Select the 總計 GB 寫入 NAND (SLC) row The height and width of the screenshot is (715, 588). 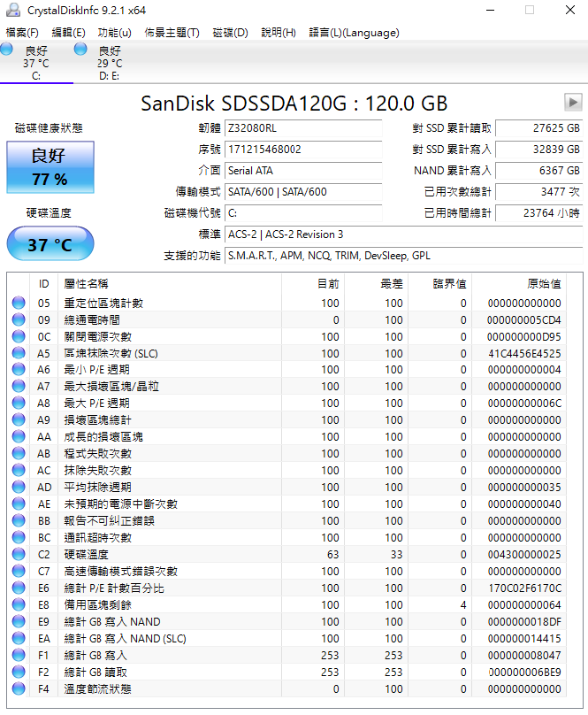(x=286, y=638)
